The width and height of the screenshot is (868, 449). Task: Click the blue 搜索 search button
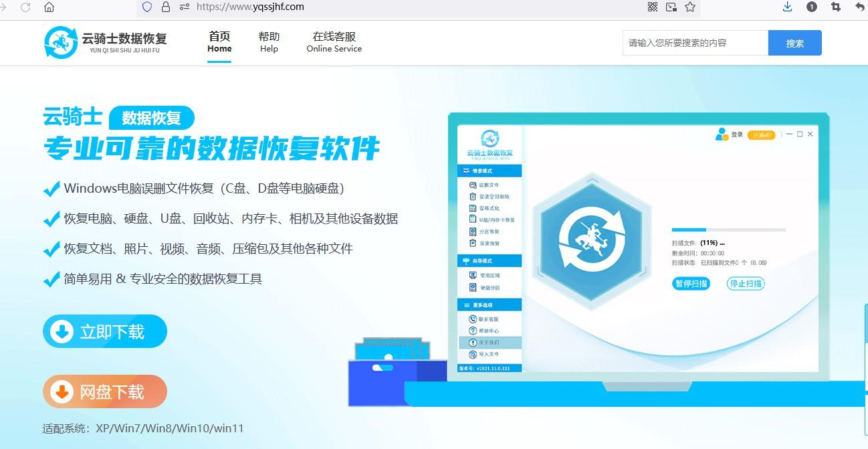pyautogui.click(x=795, y=43)
